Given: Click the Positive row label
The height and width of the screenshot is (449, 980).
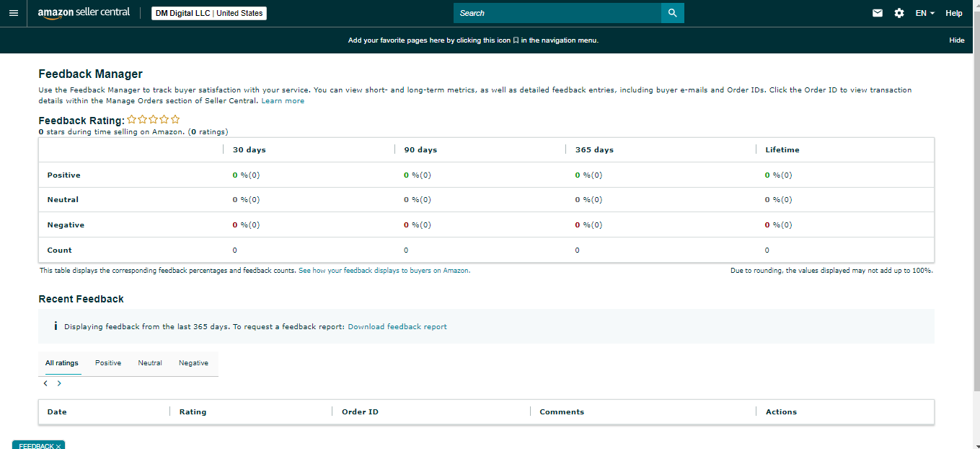Looking at the screenshot, I should pos(63,175).
